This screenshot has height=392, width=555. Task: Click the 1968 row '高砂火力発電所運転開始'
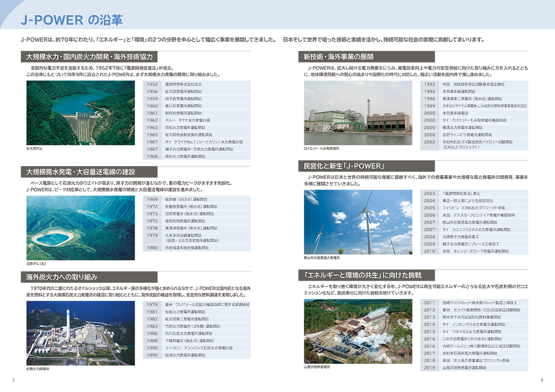point(197,156)
